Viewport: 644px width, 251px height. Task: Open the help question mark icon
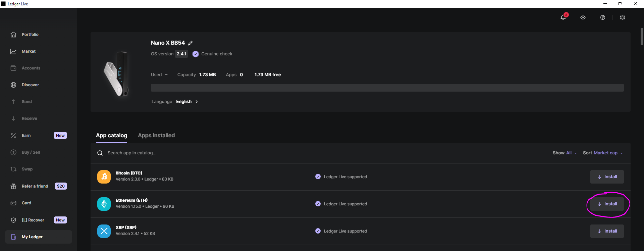(603, 17)
